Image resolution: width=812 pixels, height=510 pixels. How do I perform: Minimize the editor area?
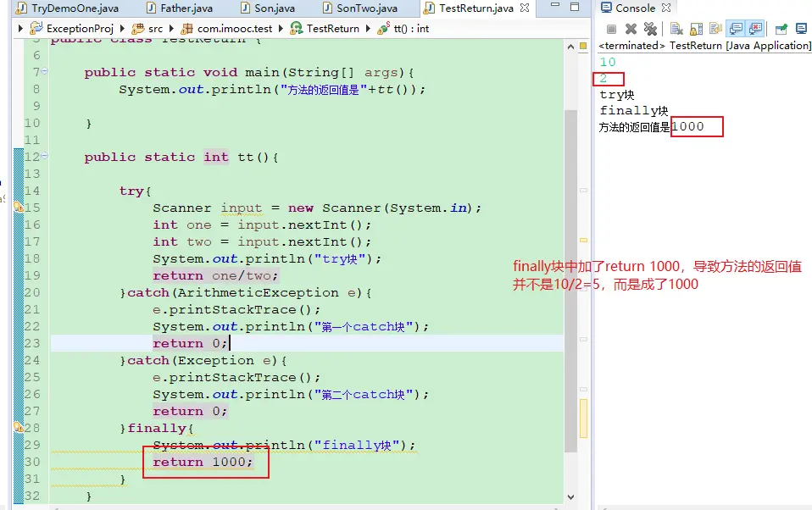click(x=555, y=5)
